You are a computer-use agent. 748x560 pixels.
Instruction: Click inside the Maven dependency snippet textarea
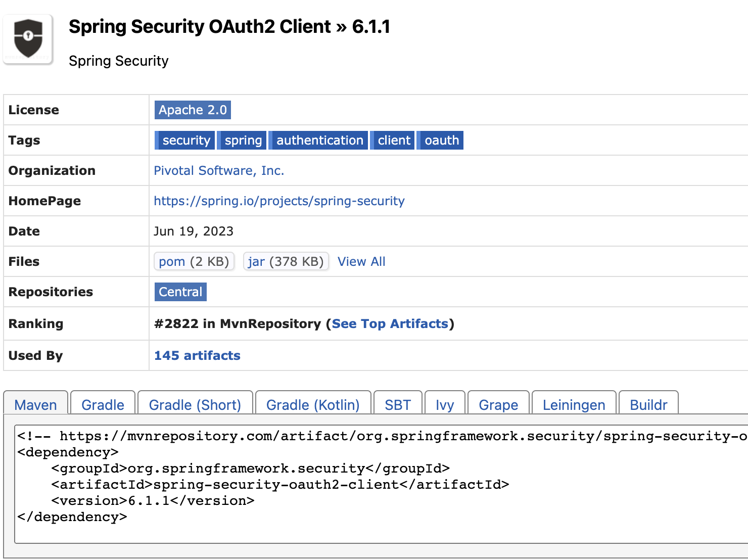pos(382,484)
